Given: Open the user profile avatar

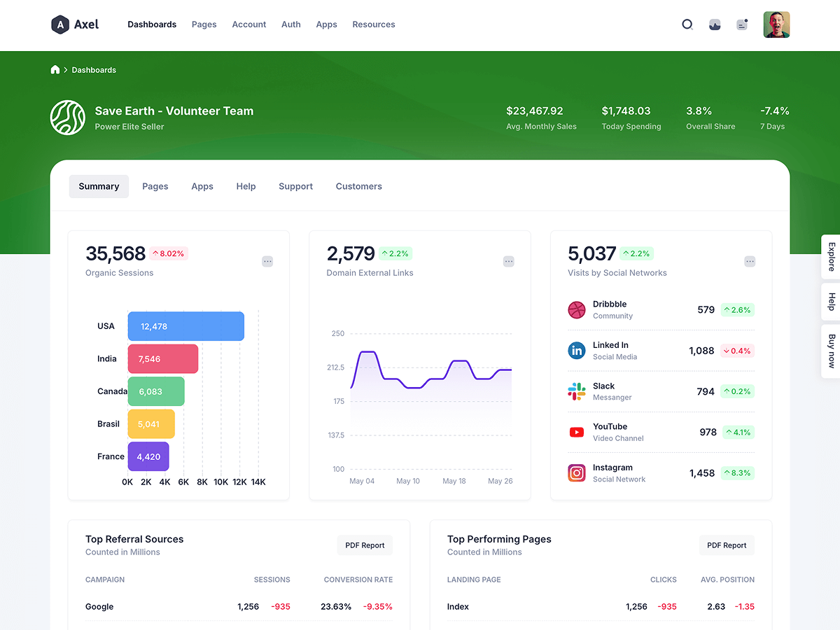Looking at the screenshot, I should click(776, 24).
